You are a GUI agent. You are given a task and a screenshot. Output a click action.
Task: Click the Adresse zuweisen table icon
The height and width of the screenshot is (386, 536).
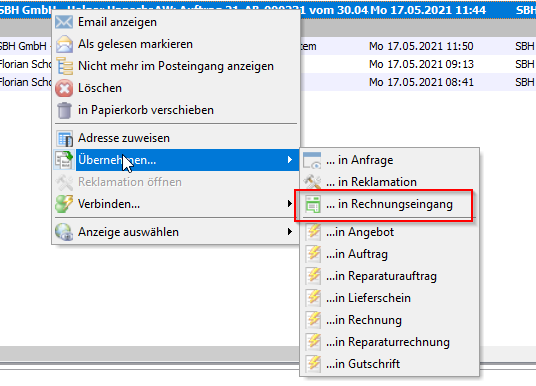(65, 138)
